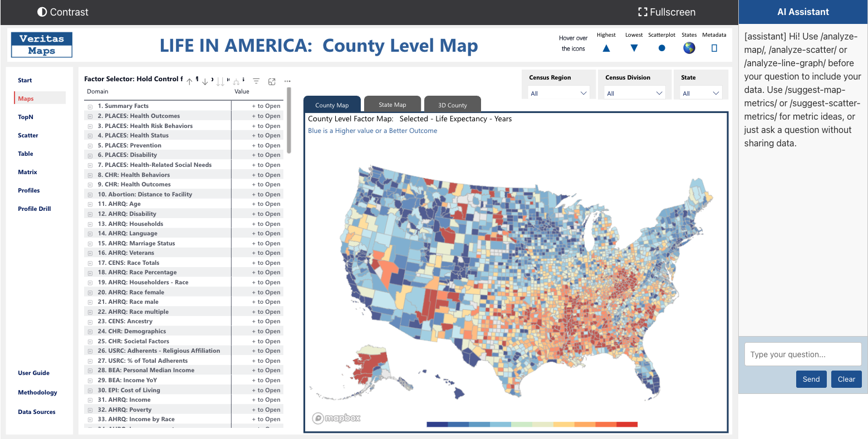The width and height of the screenshot is (868, 439).
Task: Expand 2. PLACES: Health Outcomes
Action: [x=90, y=116]
